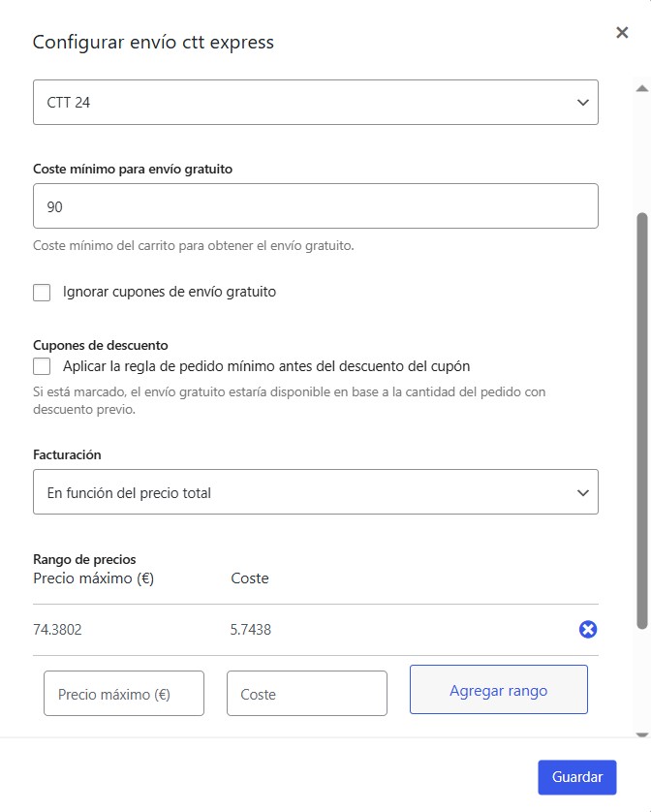
Task: Focus the Coste mínimo field containing 90
Action: [x=316, y=205]
